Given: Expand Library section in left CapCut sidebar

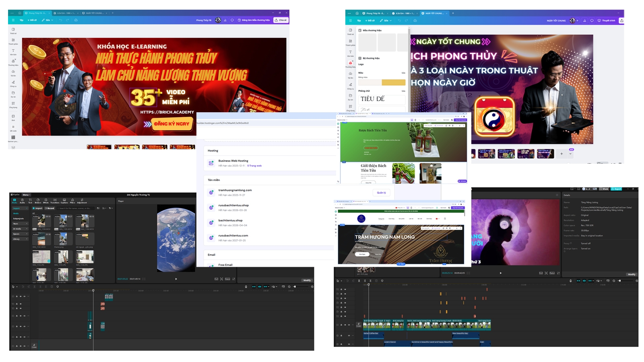Looking at the screenshot, I should (x=20, y=239).
